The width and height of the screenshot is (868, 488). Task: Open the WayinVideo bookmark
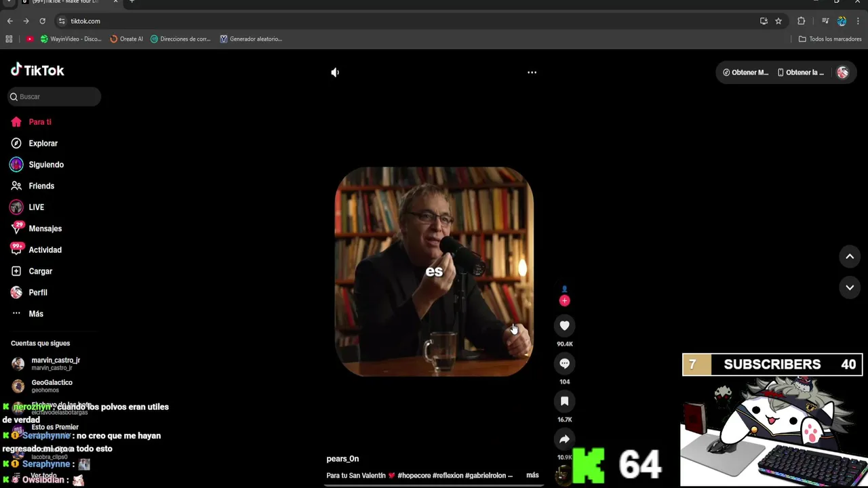pyautogui.click(x=71, y=39)
